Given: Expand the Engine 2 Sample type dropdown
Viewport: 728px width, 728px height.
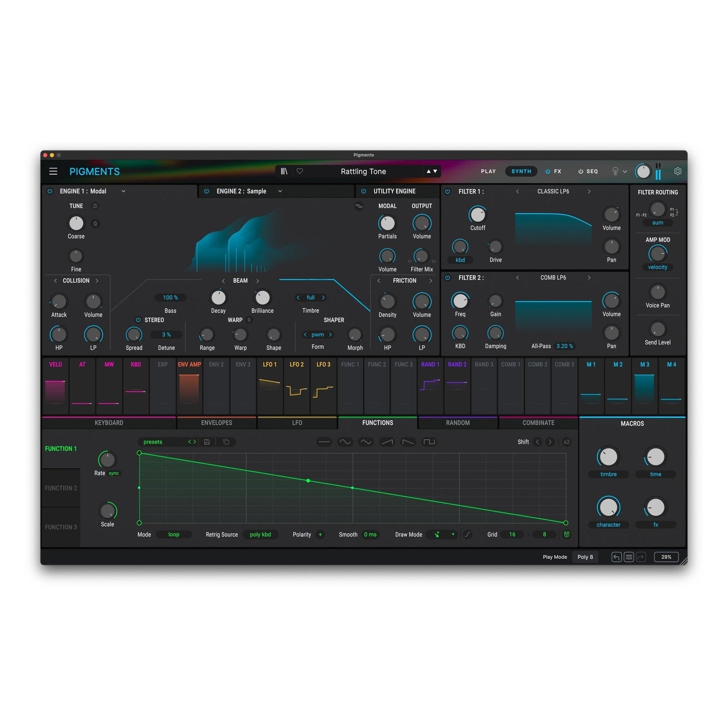Looking at the screenshot, I should click(x=280, y=192).
